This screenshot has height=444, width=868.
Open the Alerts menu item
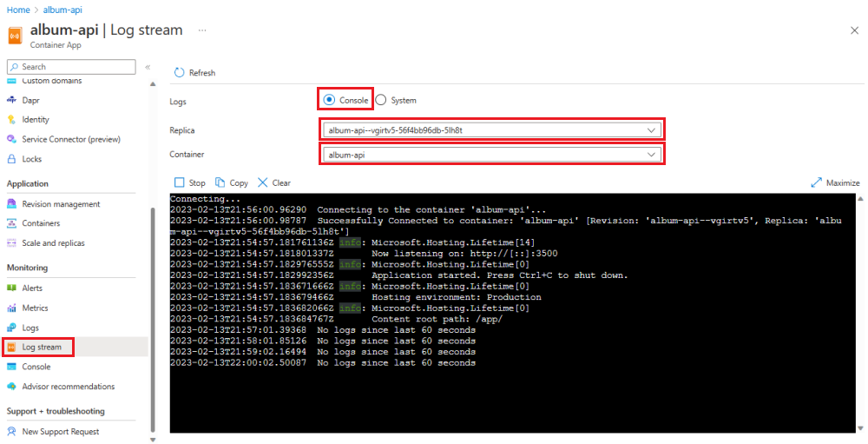(x=32, y=288)
